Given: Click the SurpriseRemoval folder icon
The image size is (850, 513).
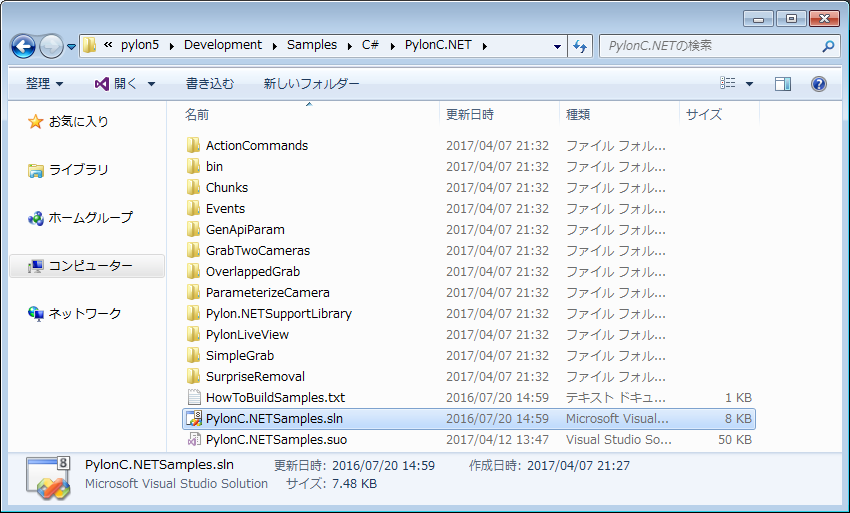Looking at the screenshot, I should (194, 376).
